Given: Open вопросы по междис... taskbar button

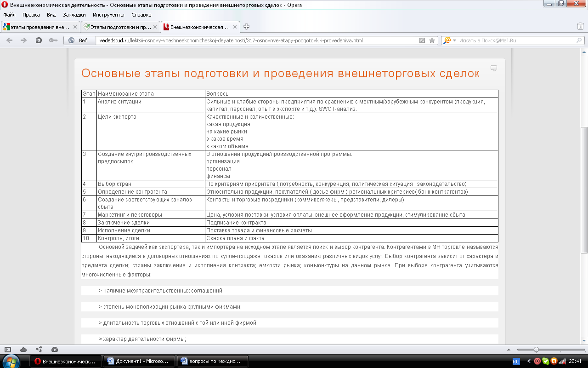Looking at the screenshot, I should pyautogui.click(x=213, y=362).
